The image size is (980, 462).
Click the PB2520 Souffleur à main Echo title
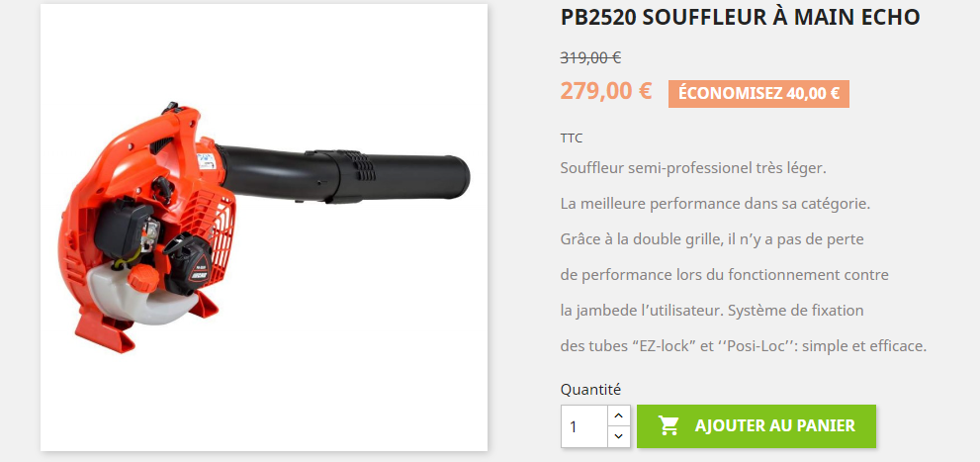pyautogui.click(x=740, y=18)
